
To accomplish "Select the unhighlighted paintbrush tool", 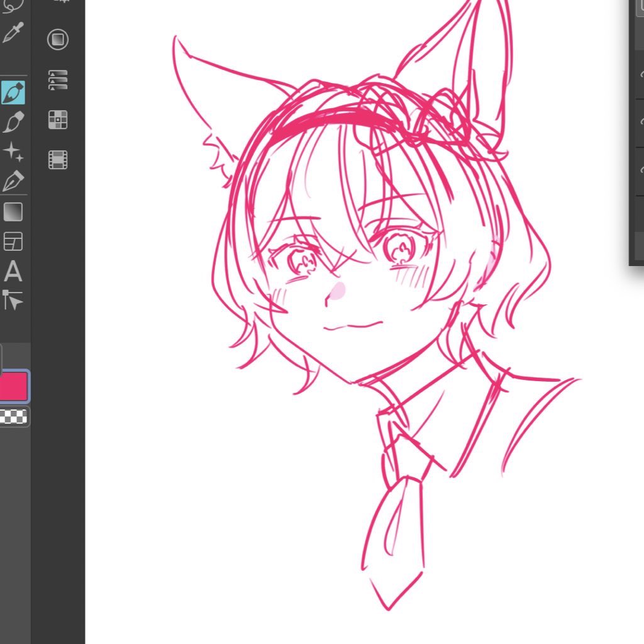I will (x=13, y=122).
